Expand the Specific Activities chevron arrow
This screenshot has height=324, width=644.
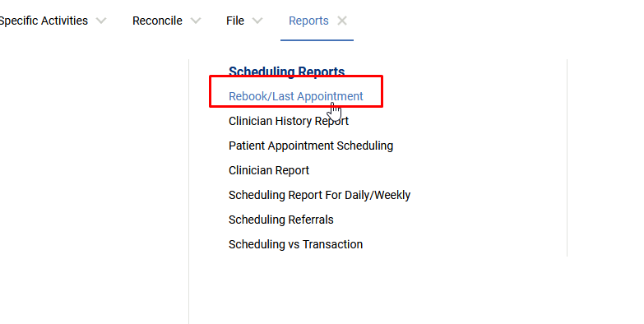click(101, 21)
